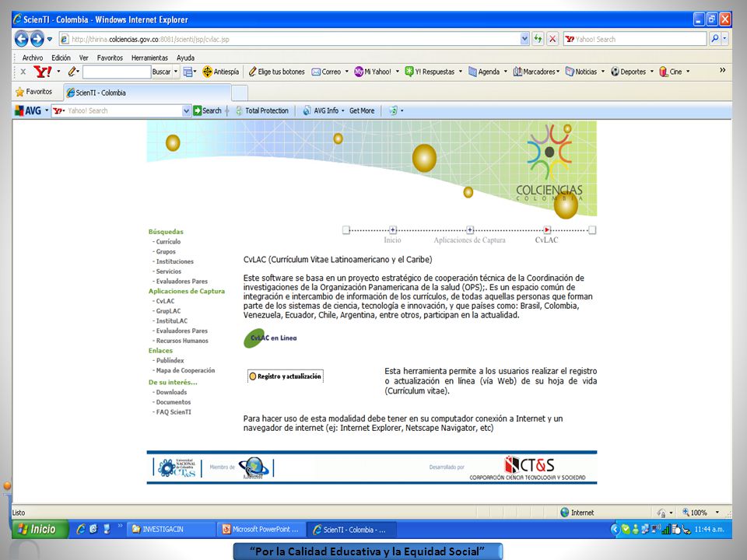Open the Edición menu
The height and width of the screenshot is (560, 747).
(61, 58)
